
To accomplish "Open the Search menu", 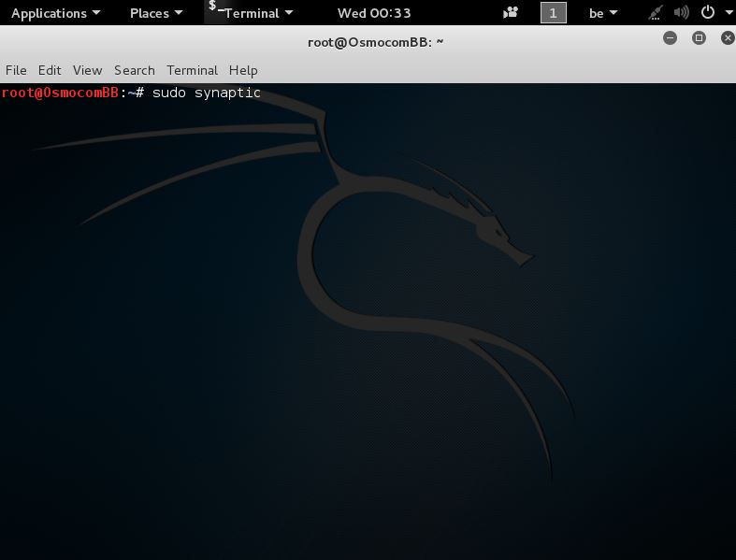I will [x=135, y=70].
